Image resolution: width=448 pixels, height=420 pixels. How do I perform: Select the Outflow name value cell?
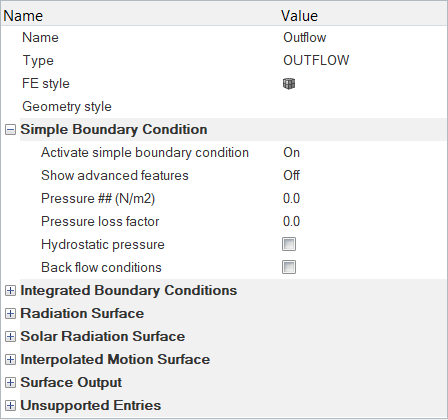pos(363,37)
